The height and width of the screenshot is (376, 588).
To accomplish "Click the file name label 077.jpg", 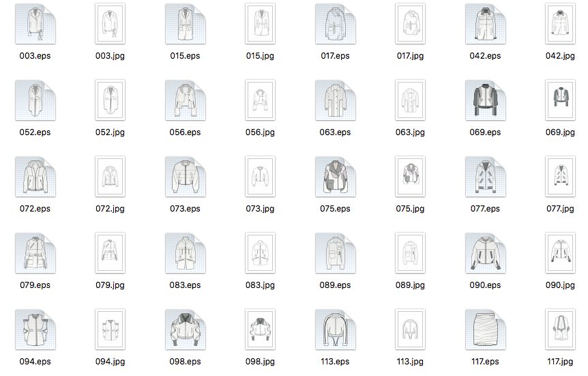I will tap(560, 209).
